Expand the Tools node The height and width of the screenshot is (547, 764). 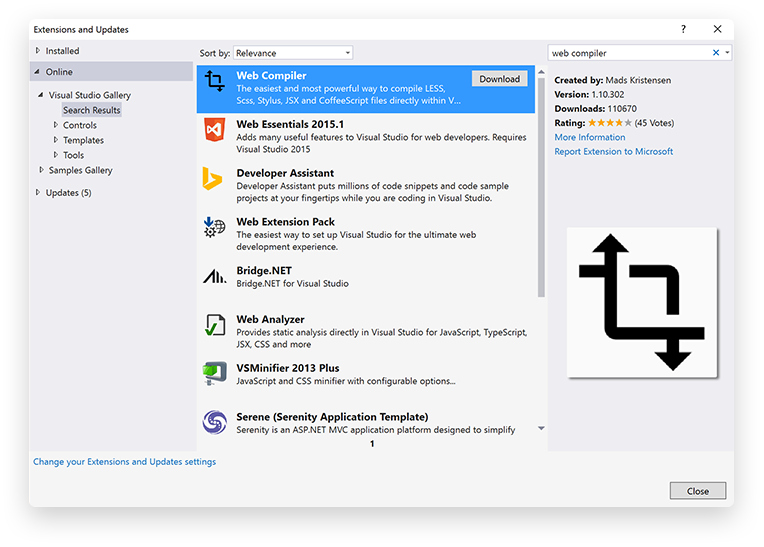(56, 155)
